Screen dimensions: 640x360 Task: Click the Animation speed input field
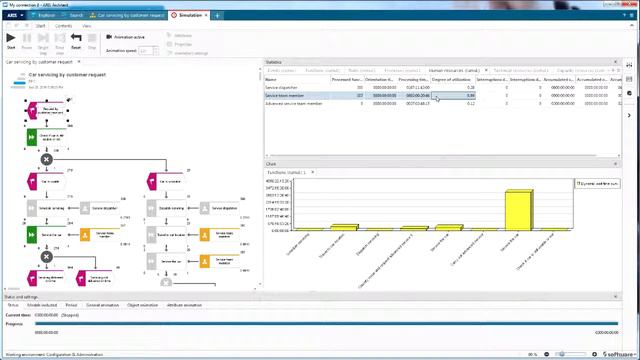[145, 51]
